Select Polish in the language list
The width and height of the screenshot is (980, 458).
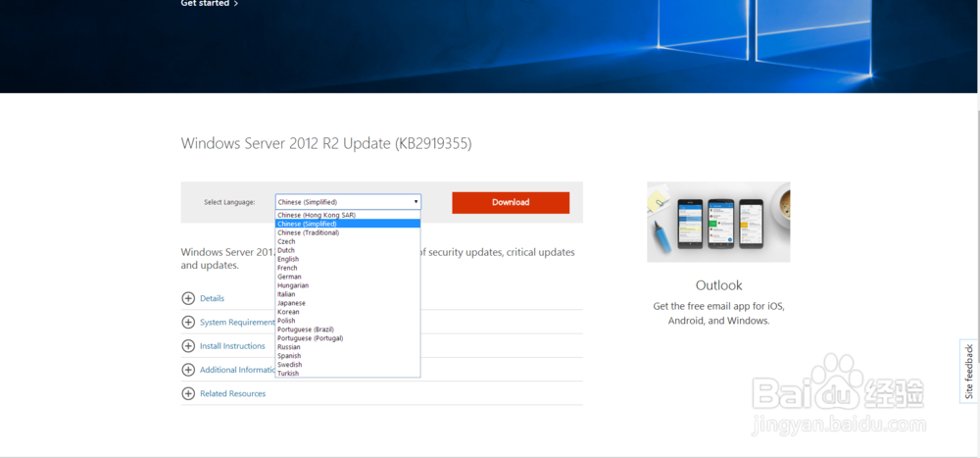[x=348, y=321]
